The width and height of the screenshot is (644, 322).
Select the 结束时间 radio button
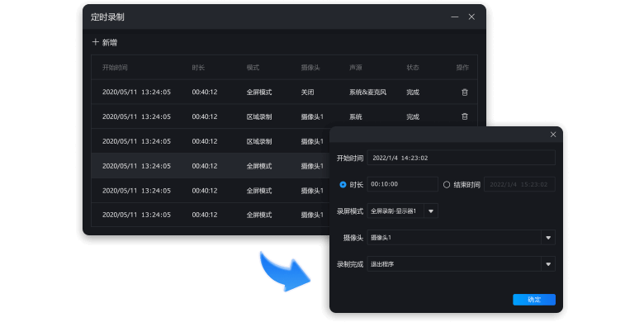click(447, 185)
